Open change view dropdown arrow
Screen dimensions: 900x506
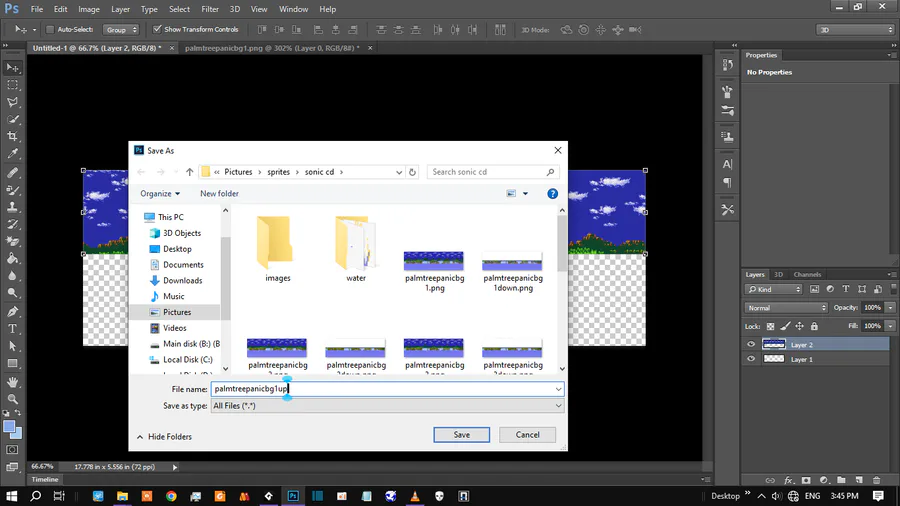(x=525, y=194)
